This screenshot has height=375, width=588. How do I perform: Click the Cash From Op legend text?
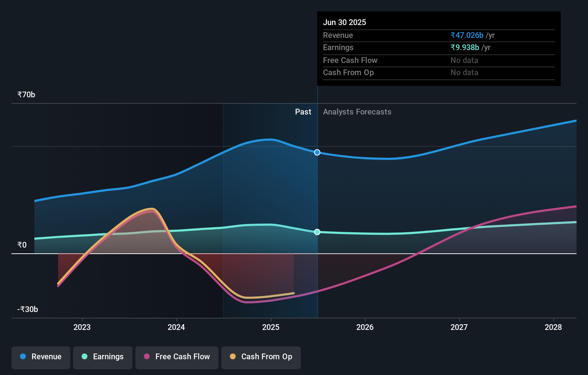[x=267, y=357]
